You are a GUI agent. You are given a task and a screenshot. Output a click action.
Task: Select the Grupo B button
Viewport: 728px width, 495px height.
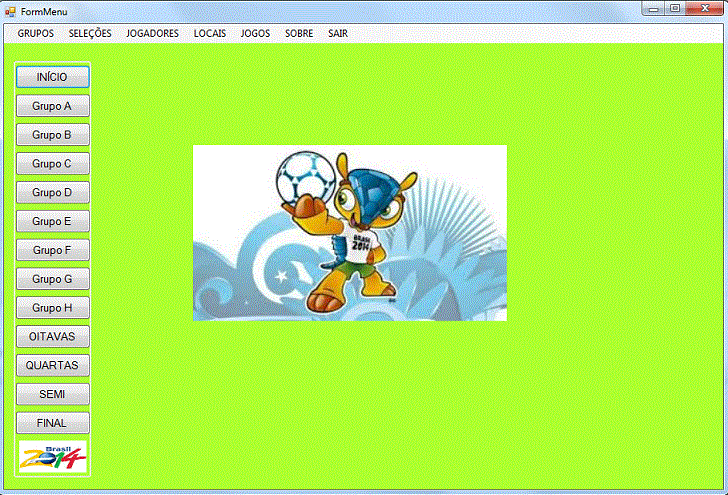52,135
